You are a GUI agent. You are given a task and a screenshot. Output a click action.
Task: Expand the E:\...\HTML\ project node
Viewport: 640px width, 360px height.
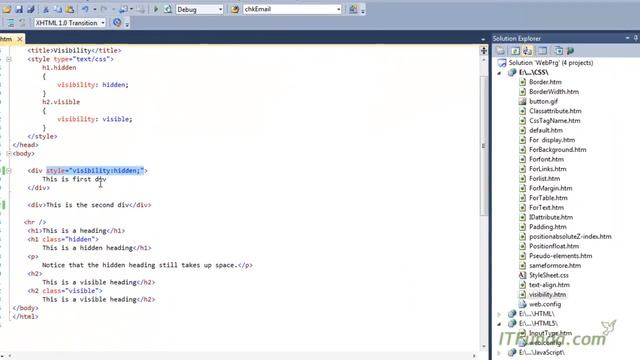(x=499, y=314)
